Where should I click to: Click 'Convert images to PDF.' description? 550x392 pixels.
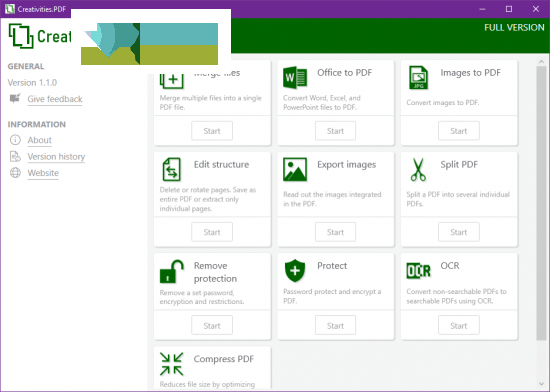(x=443, y=103)
